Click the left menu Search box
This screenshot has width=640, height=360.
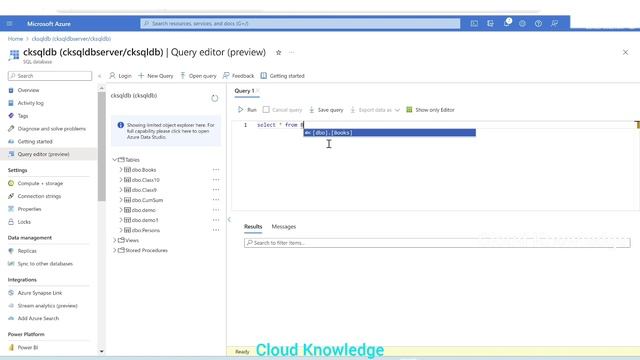[50, 76]
